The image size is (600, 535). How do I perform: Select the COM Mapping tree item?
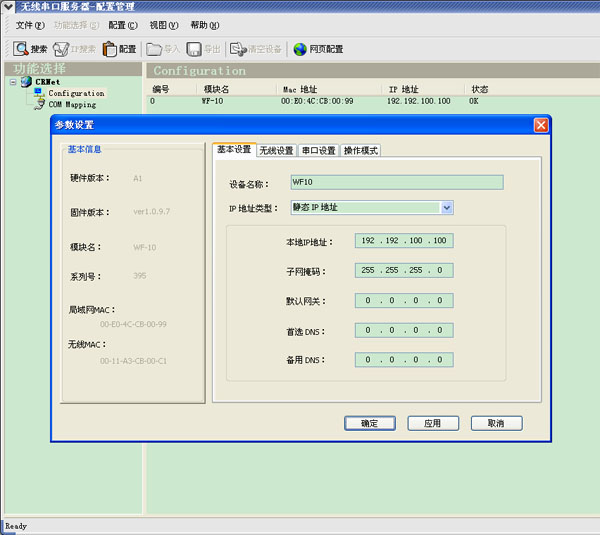click(x=72, y=104)
